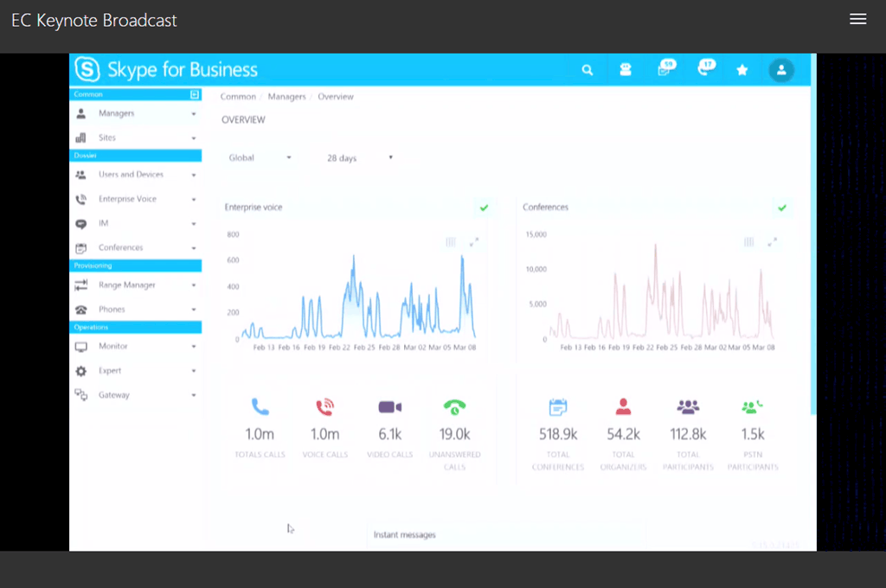Screen dimensions: 886x588
Task: Collapse the Common sidebar section toggle
Action: 195,94
